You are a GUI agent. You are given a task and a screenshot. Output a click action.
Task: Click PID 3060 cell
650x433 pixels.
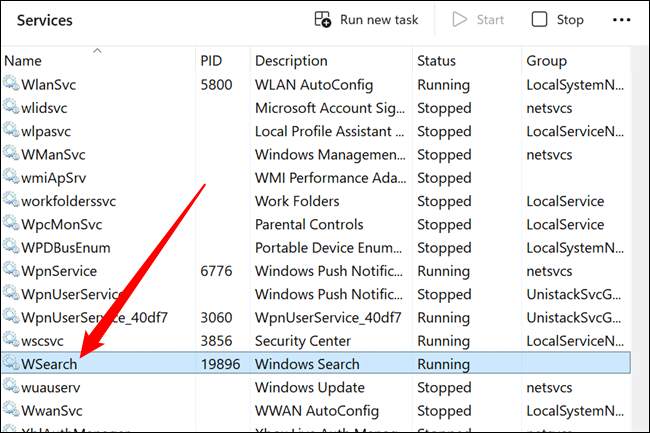click(216, 318)
